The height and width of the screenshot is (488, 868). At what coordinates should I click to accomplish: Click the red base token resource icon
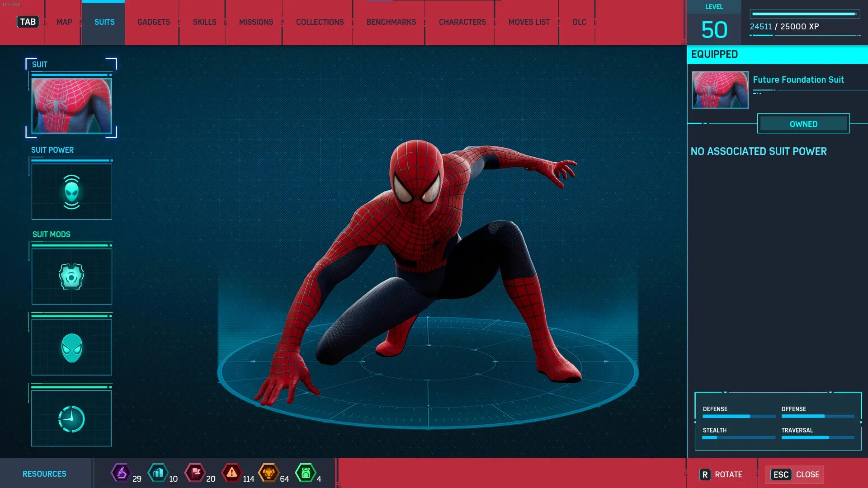[195, 473]
